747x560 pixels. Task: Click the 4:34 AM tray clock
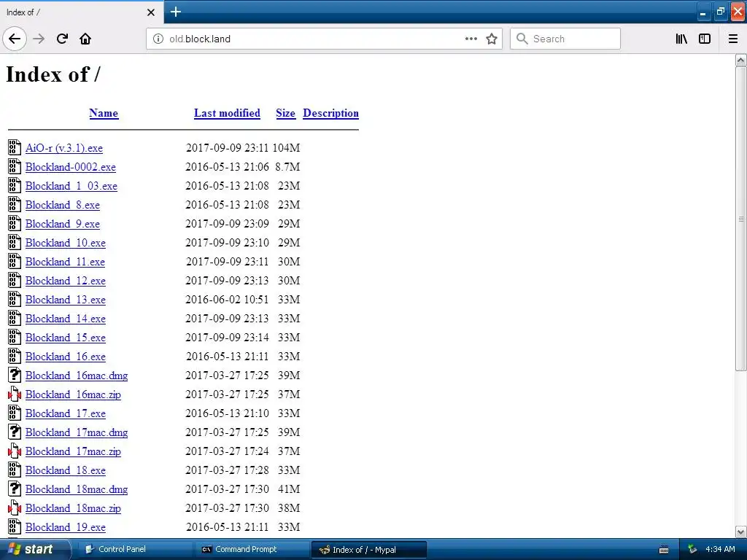pos(720,550)
